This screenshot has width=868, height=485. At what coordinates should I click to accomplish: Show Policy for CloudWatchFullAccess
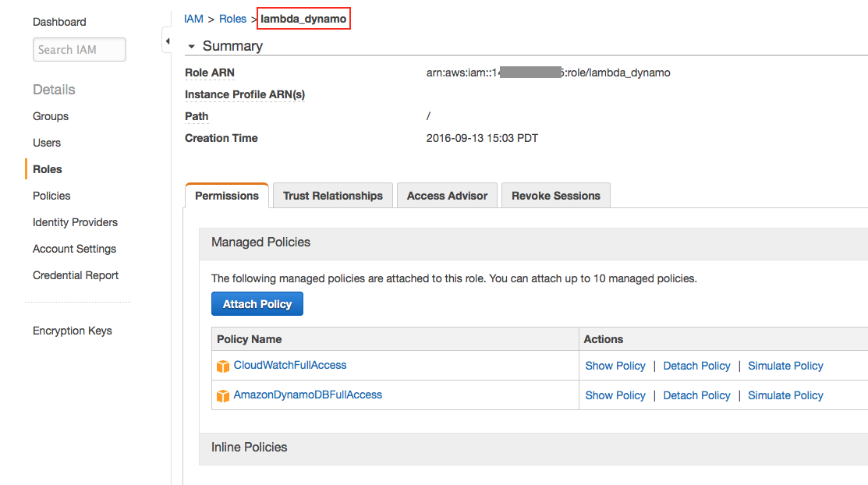[x=615, y=366]
